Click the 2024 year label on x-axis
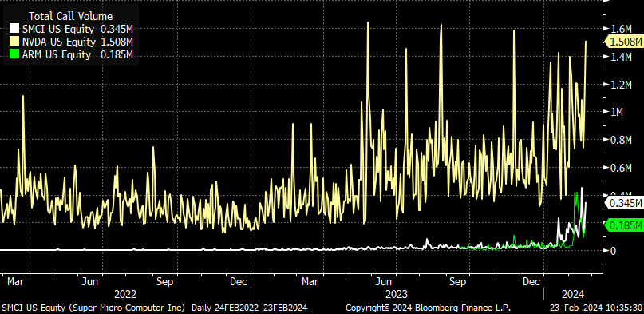The height and width of the screenshot is (314, 644). [x=573, y=294]
